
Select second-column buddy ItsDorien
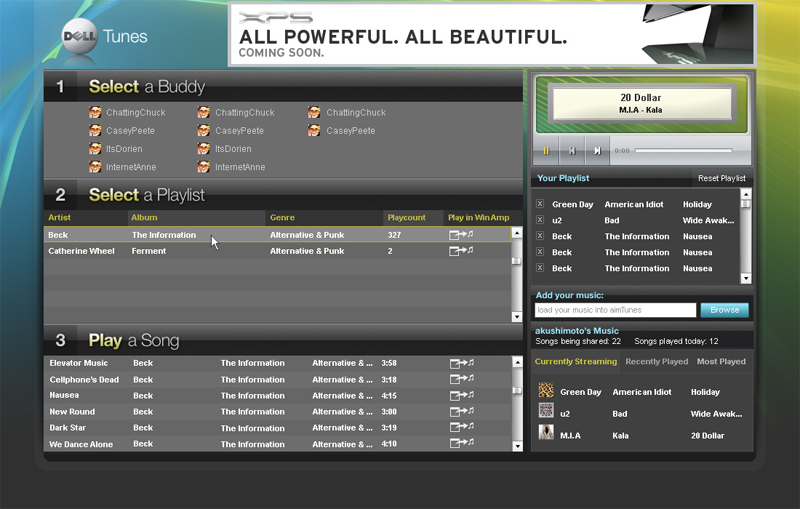pos(224,148)
